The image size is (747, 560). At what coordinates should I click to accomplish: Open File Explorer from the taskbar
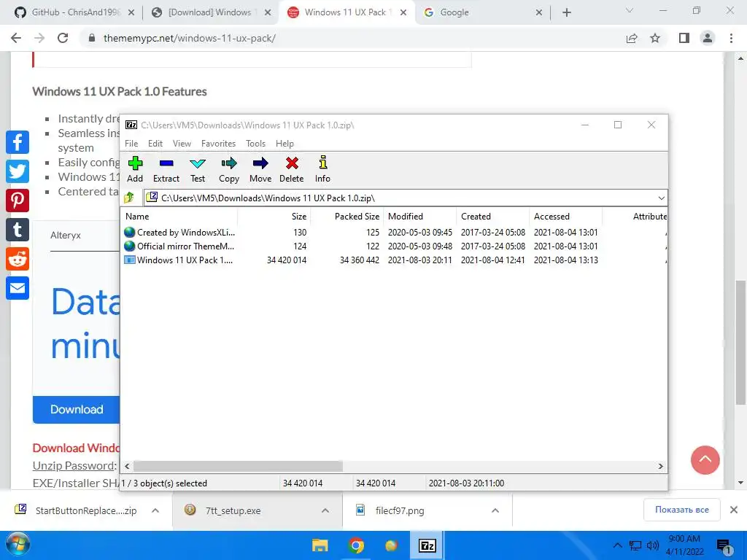pyautogui.click(x=320, y=545)
